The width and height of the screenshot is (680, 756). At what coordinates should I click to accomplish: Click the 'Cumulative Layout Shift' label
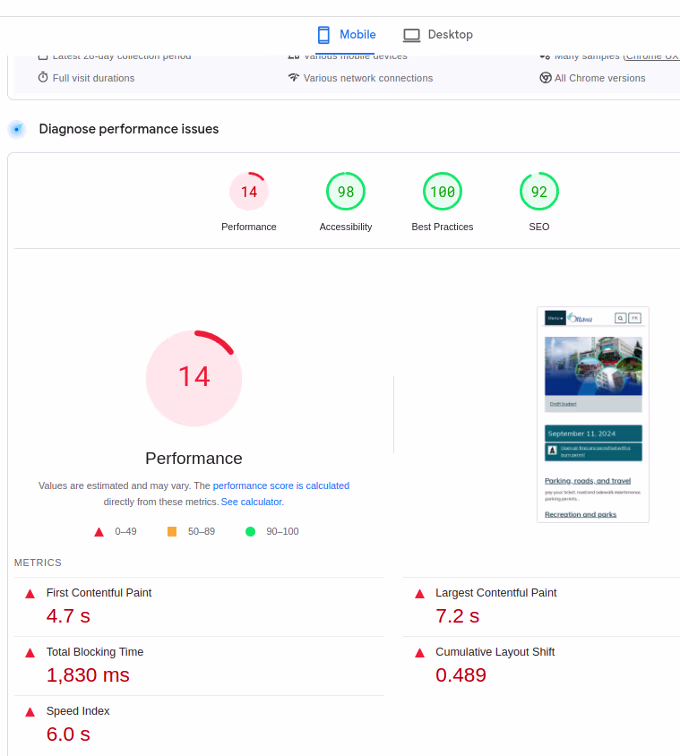pos(495,652)
